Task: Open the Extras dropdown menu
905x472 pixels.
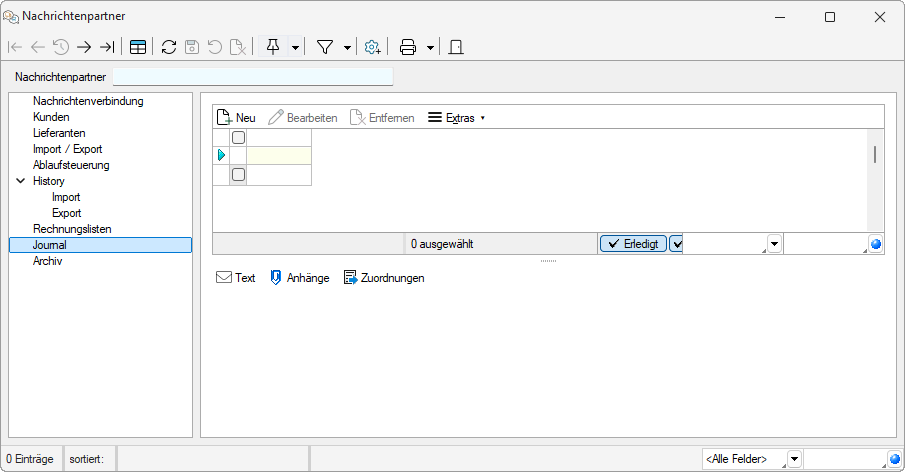Action: pos(456,118)
